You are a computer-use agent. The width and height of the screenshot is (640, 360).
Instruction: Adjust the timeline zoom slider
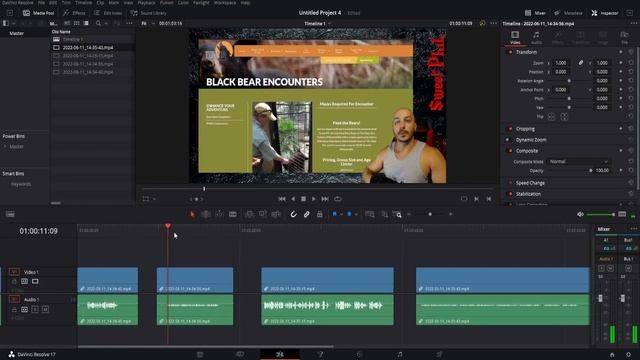pos(430,214)
